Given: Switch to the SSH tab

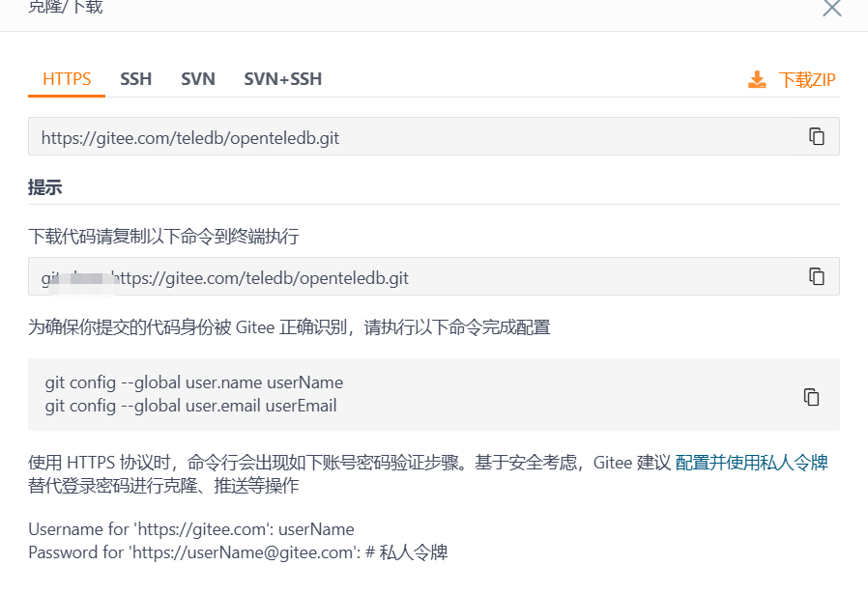Looking at the screenshot, I should point(135,79).
